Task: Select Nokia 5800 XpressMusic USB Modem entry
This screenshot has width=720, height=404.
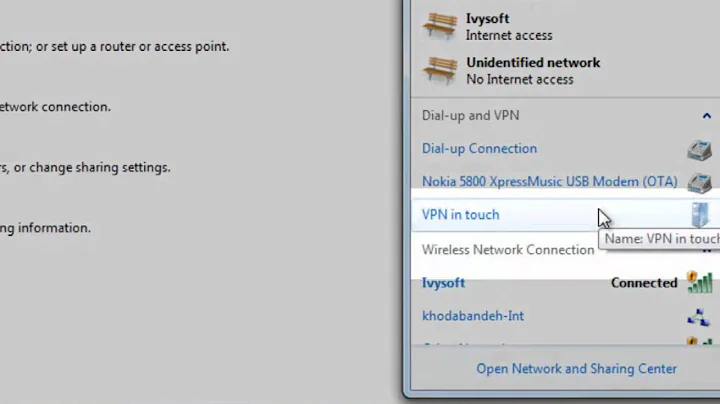Action: [550, 181]
